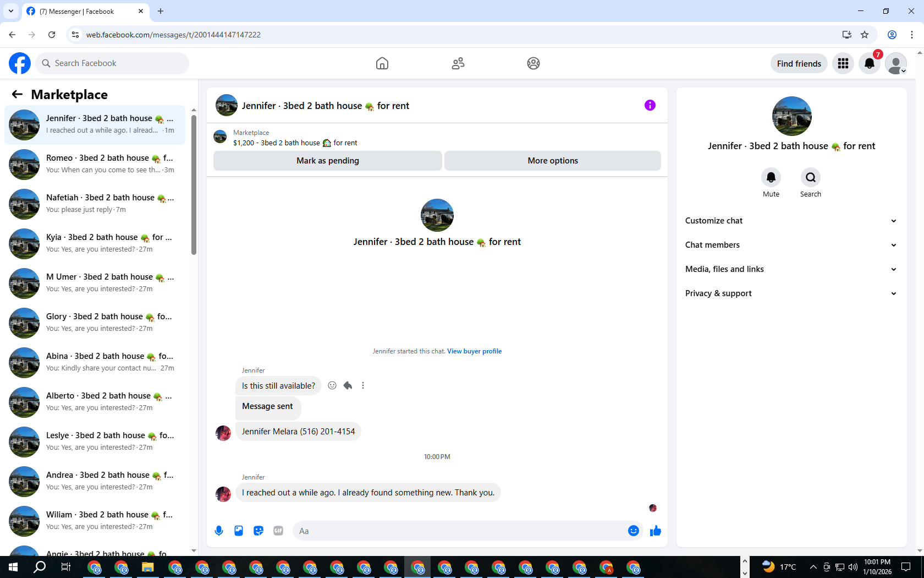
Task: Click More options button
Action: click(x=553, y=161)
